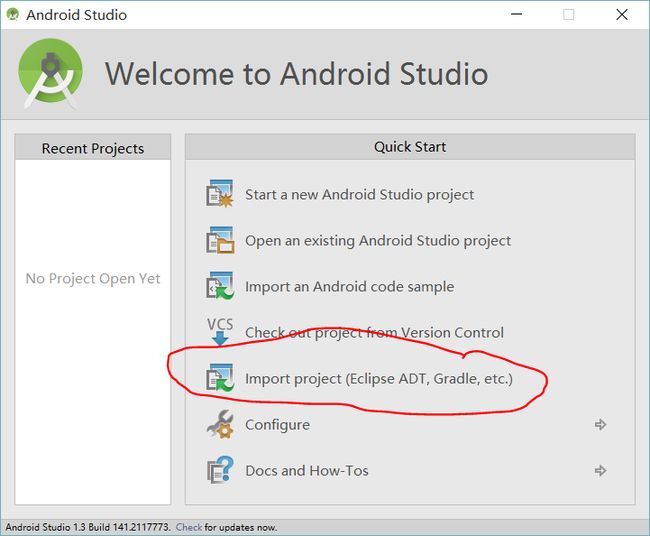
Task: Click the Android Studio logo in the welcome banner
Action: pos(51,73)
